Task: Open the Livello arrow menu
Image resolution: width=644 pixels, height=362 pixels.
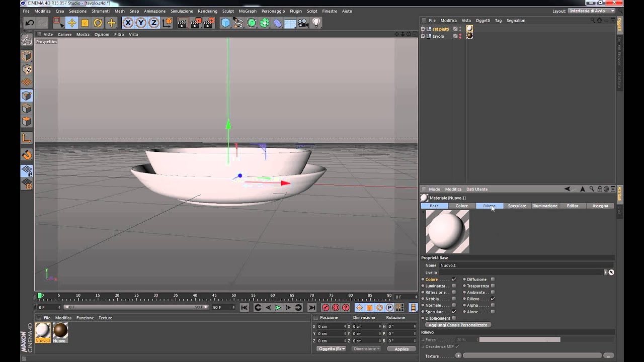Action: click(x=605, y=273)
